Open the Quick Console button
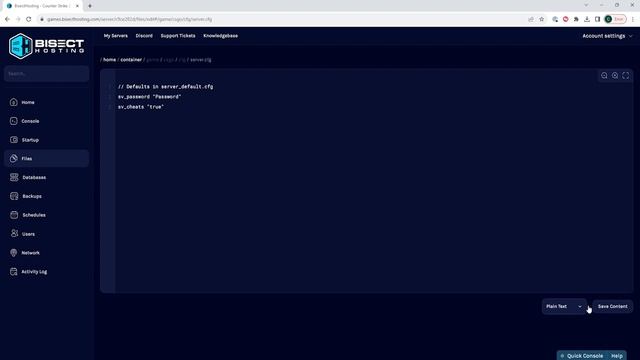The image size is (640, 360). pos(582,356)
